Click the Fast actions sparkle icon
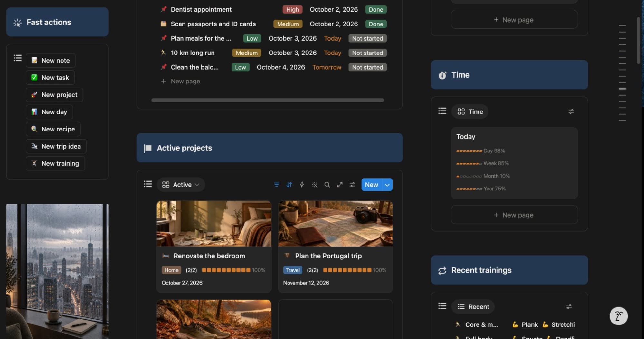Image resolution: width=644 pixels, height=339 pixels. coord(17,23)
